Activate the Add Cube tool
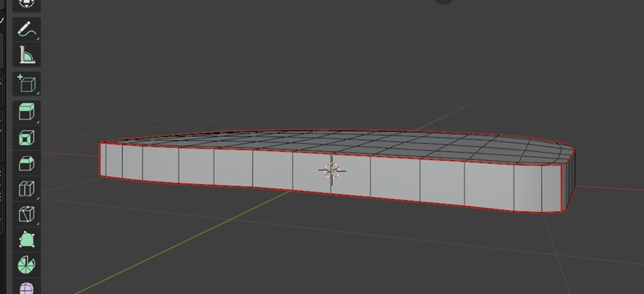Viewport: 644px width, 294px height. pos(27,84)
